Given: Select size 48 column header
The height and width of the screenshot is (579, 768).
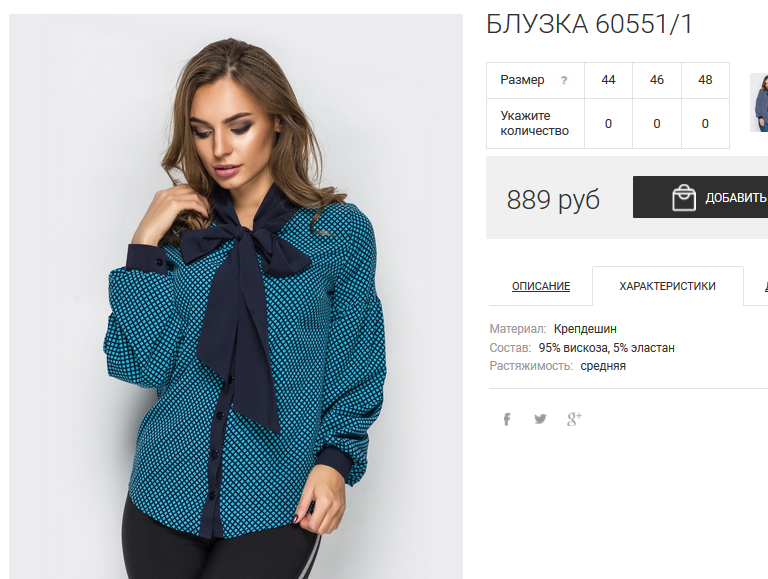Looking at the screenshot, I should pos(705,80).
